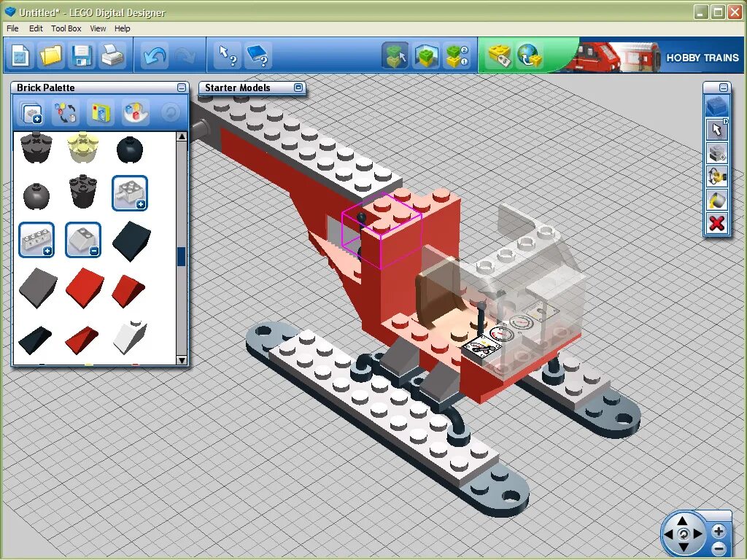
Task: Activate the What's This help cursor
Action: [227, 55]
